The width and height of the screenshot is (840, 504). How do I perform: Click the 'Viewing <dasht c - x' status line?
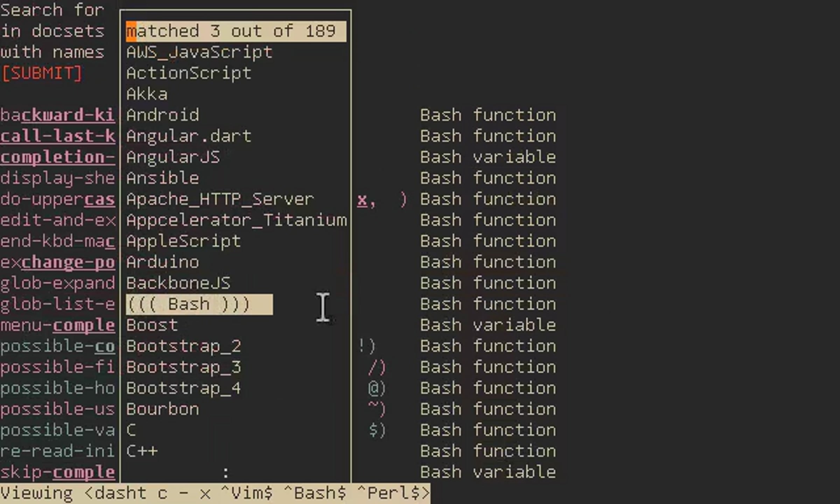(x=215, y=493)
